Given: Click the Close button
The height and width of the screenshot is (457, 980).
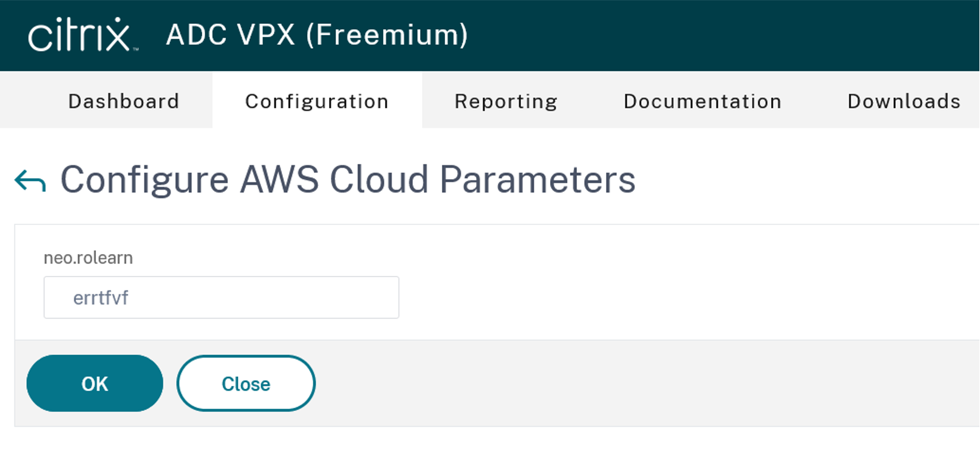Looking at the screenshot, I should (246, 383).
